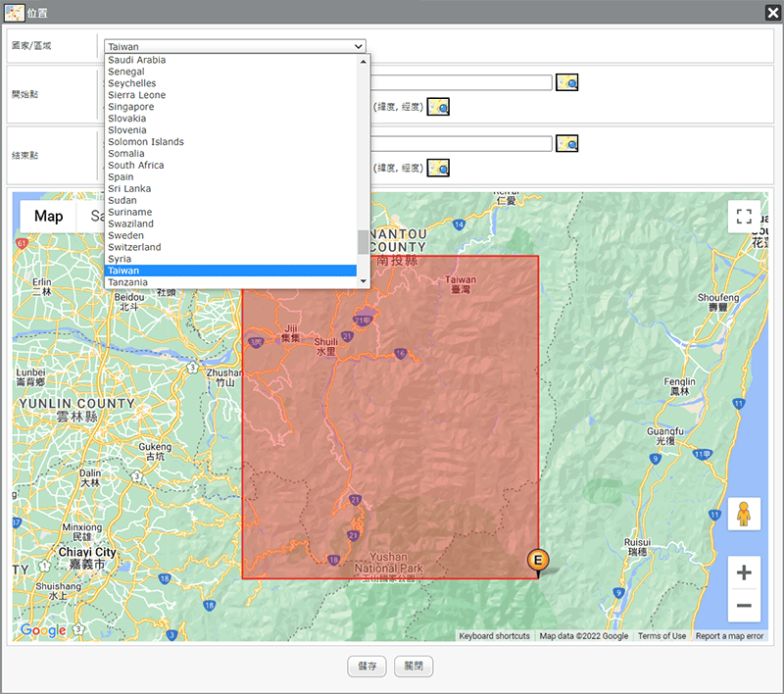Switch to the Map view tab
Screen dimensions: 784x694
48,217
